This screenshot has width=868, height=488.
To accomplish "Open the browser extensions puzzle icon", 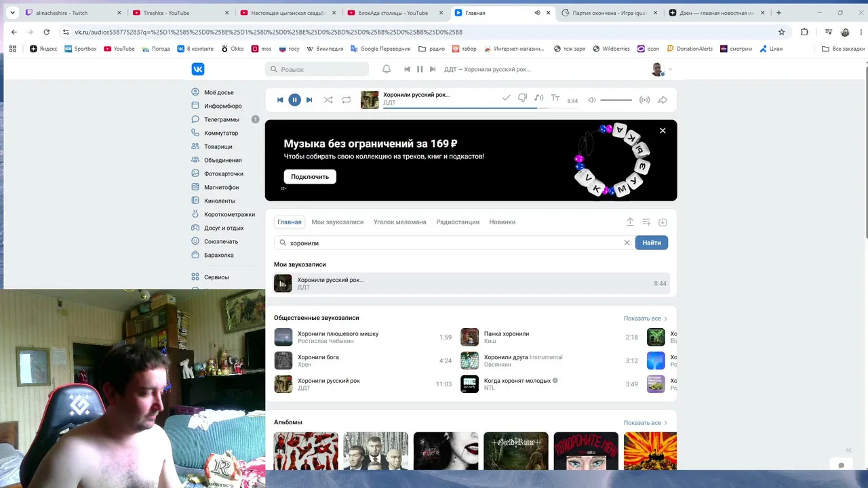I will coord(804,32).
